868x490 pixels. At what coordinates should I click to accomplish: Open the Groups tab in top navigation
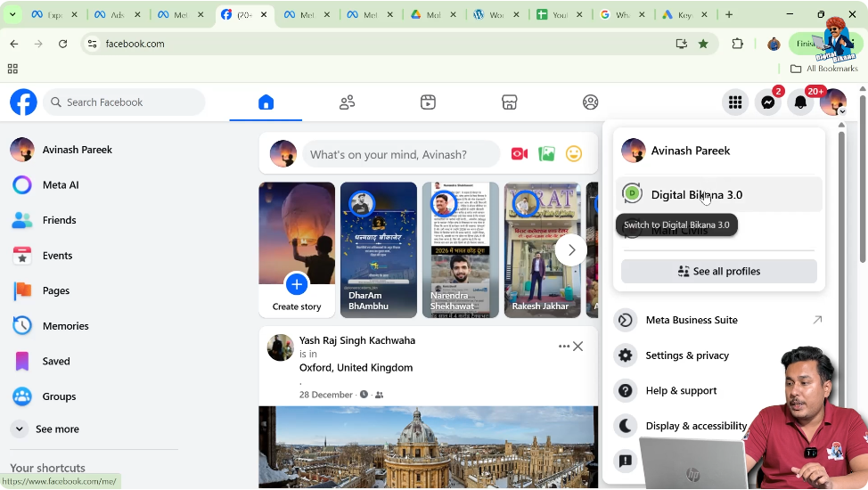pyautogui.click(x=590, y=102)
